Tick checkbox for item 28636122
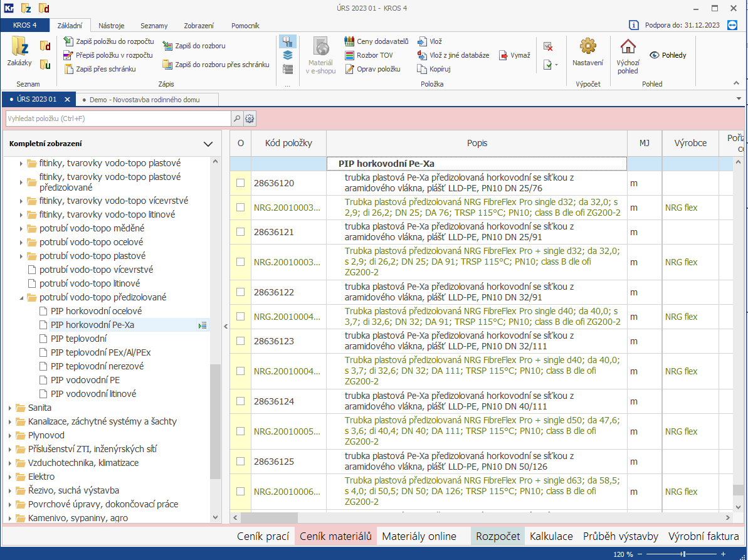The height and width of the screenshot is (560, 748). click(240, 292)
